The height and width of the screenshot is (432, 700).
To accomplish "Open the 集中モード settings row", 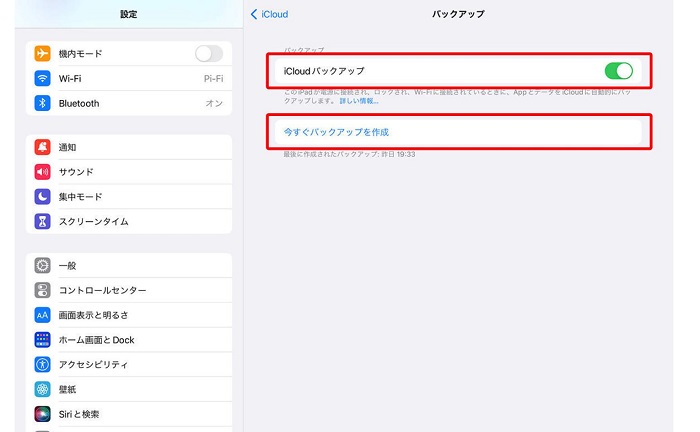I will (129, 196).
